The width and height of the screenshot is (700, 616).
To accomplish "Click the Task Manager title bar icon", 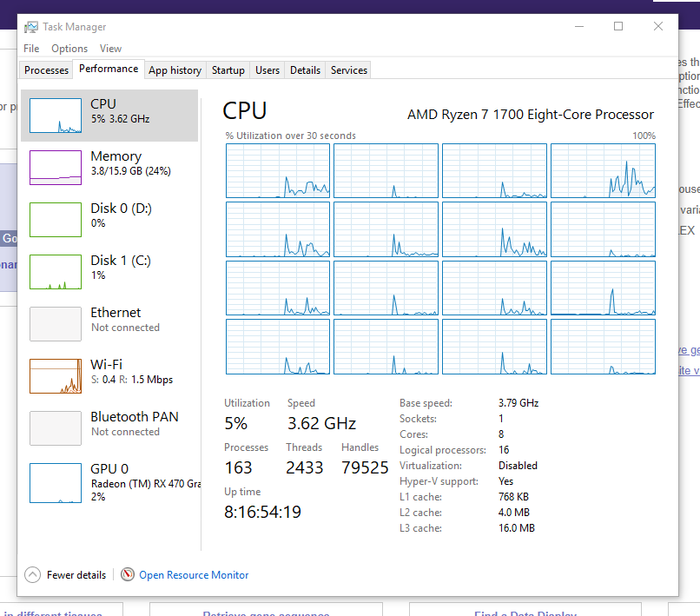I will (x=30, y=27).
